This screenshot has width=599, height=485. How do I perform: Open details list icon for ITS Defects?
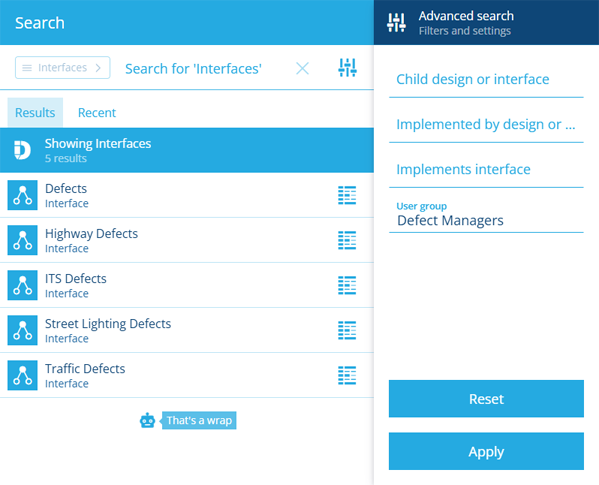tap(347, 285)
